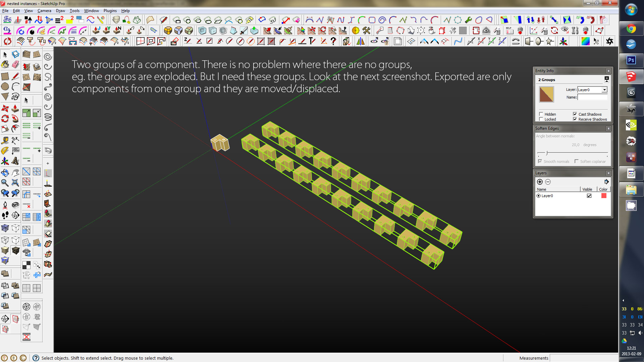The height and width of the screenshot is (362, 644).
Task: Enable the Hidden checkbox
Action: pos(541,114)
